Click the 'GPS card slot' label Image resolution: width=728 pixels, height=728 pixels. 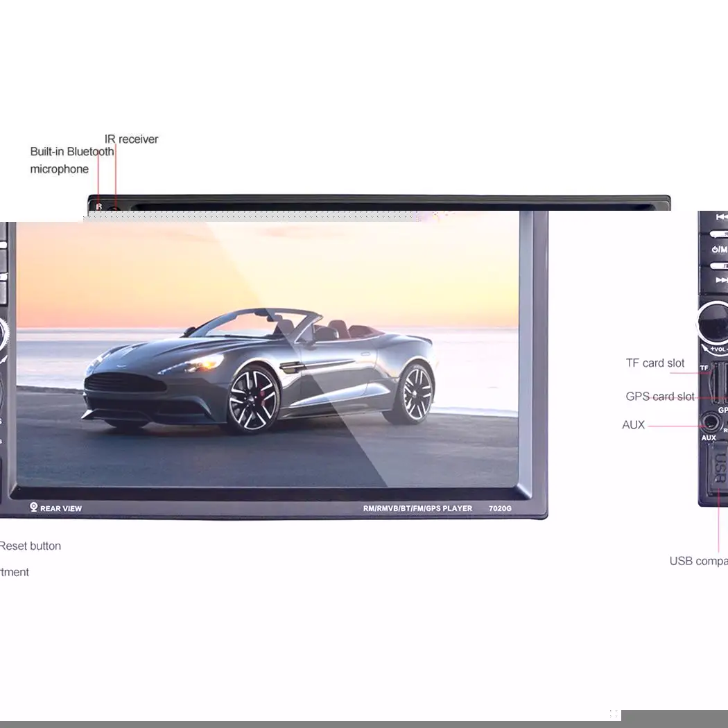pyautogui.click(x=660, y=397)
